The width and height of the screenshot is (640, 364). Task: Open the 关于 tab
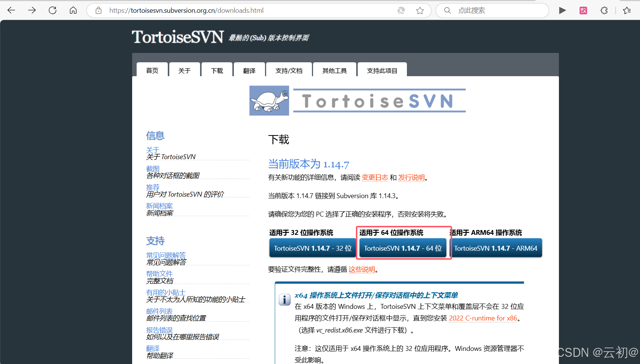[184, 70]
